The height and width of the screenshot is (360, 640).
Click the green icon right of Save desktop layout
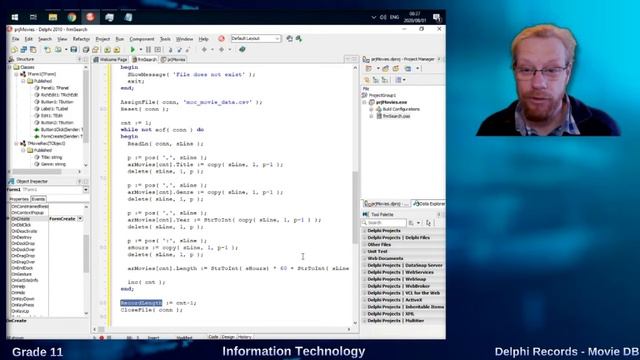[x=299, y=38]
